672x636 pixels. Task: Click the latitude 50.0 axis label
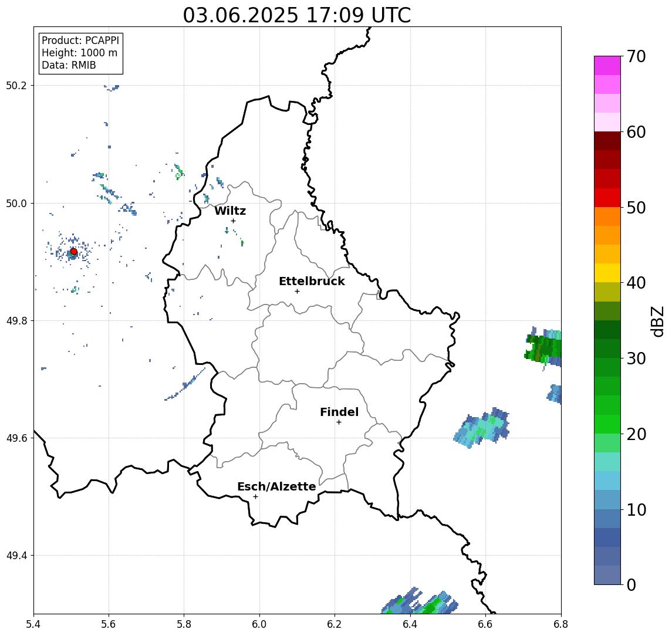16,203
